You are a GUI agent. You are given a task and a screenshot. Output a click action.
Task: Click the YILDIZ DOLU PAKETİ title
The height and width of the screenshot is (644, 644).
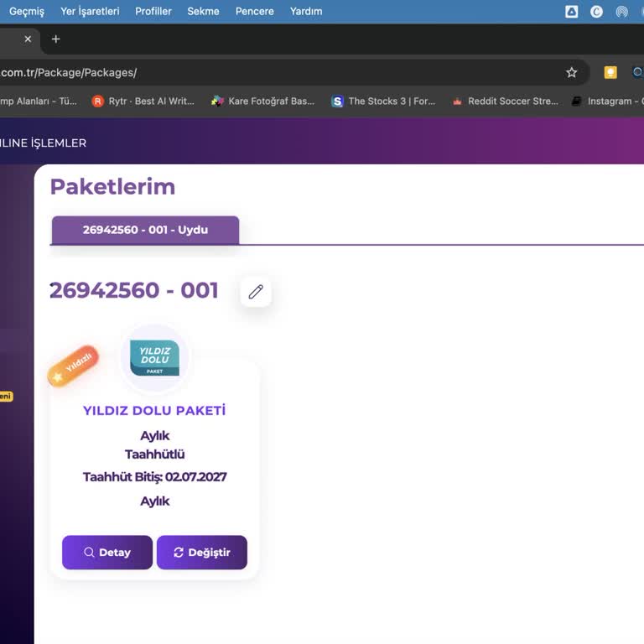pos(154,410)
